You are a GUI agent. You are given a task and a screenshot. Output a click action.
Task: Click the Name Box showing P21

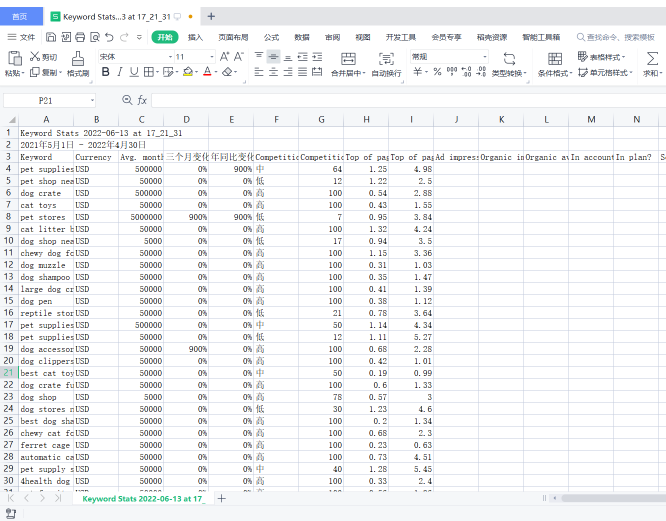[48, 100]
